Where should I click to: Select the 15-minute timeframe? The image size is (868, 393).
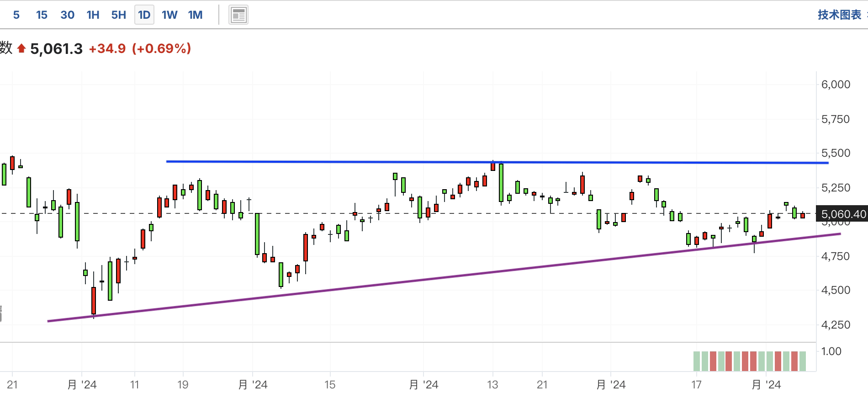point(42,15)
